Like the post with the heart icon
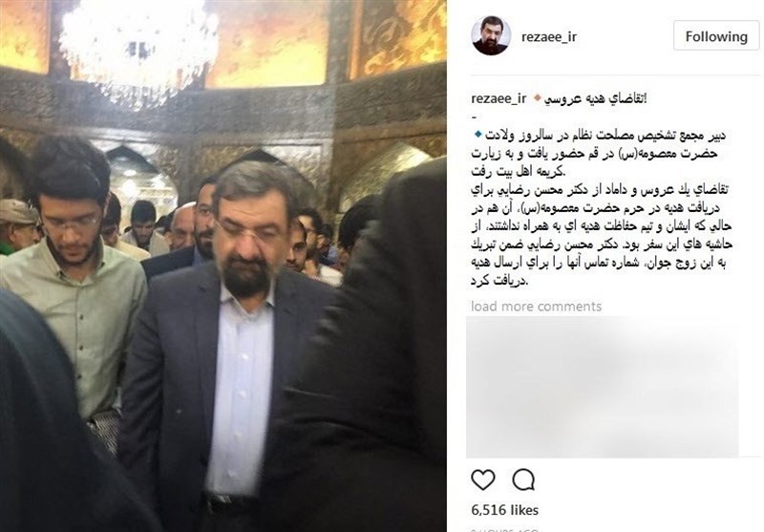 [x=483, y=479]
